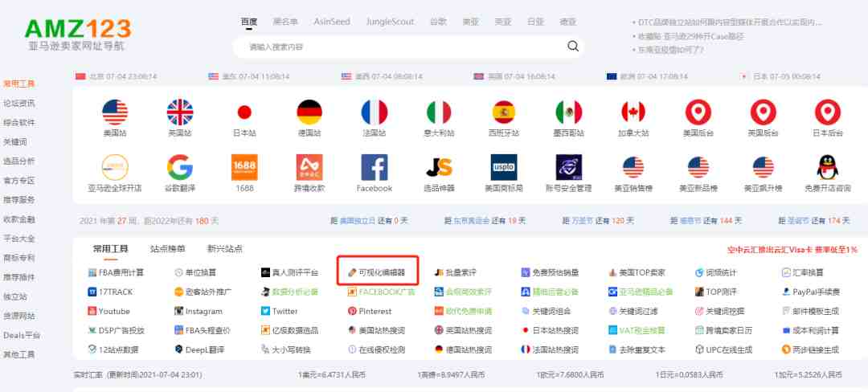Open the Pinterest link
The image size is (868, 392).
(369, 312)
